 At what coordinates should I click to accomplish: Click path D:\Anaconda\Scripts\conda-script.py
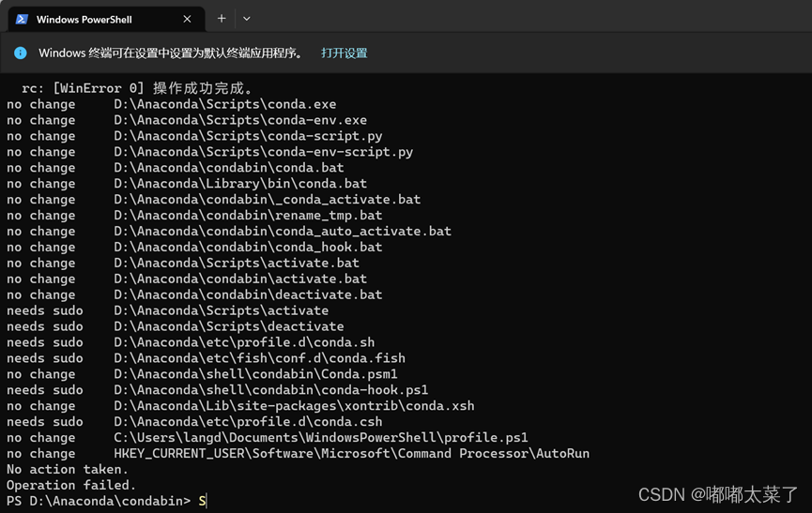click(248, 136)
